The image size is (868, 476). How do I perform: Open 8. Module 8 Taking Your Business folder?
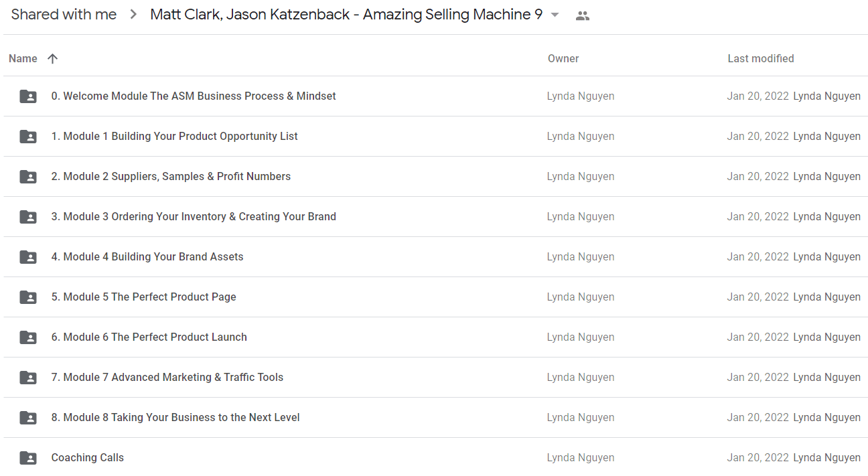click(x=175, y=418)
